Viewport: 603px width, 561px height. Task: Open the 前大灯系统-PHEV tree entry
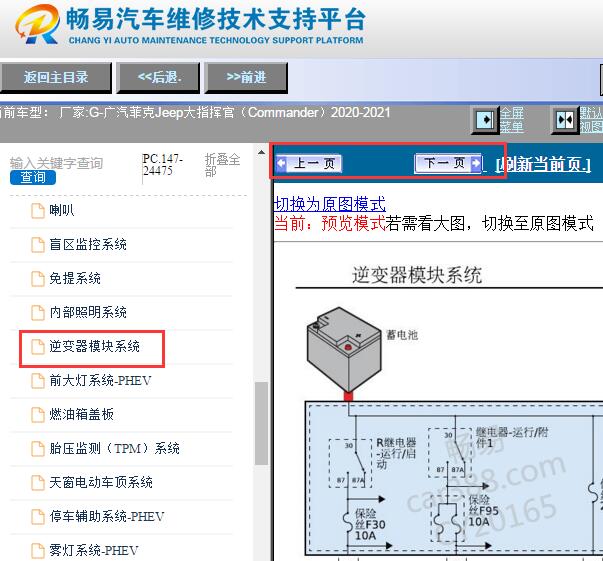coord(100,380)
